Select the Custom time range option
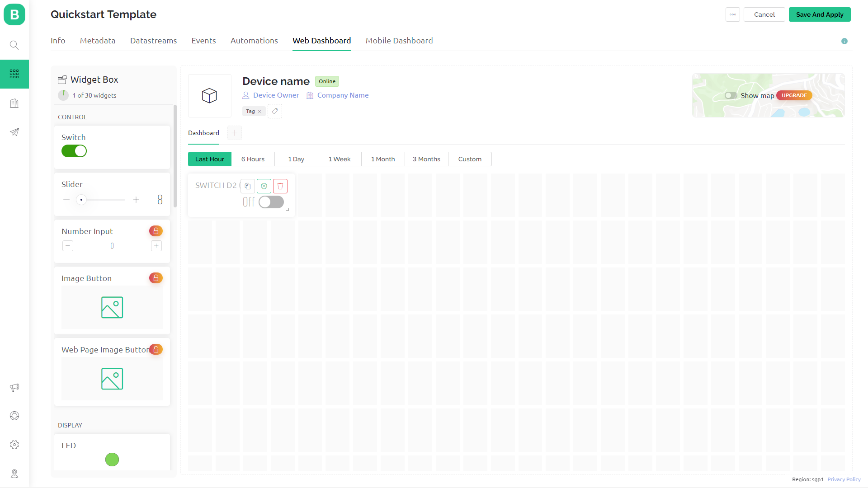 pyautogui.click(x=470, y=159)
